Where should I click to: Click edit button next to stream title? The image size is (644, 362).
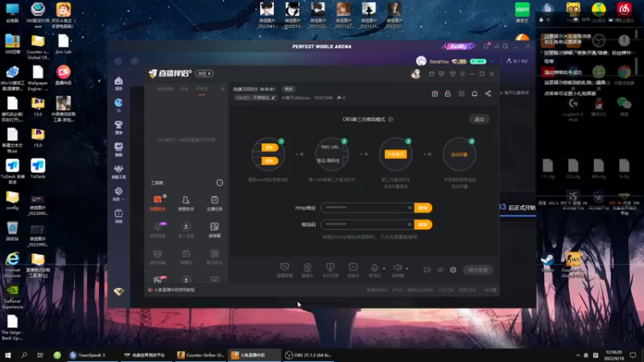289,89
